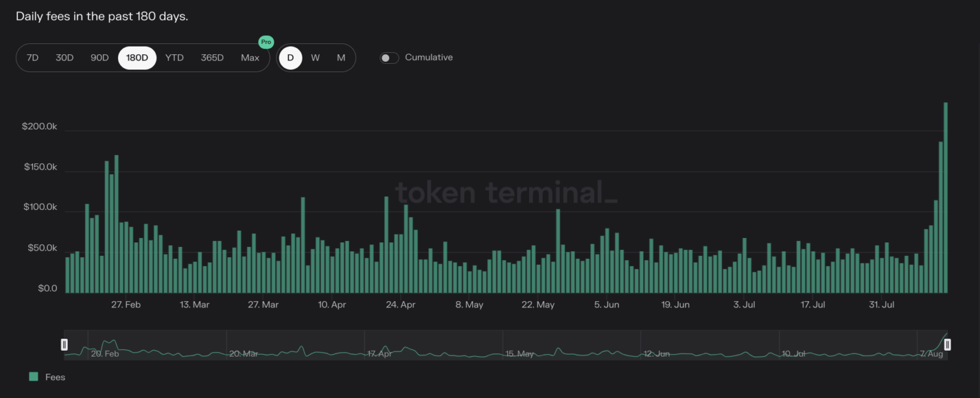The image size is (980, 398).
Task: Select daily granularity D button
Action: click(290, 58)
